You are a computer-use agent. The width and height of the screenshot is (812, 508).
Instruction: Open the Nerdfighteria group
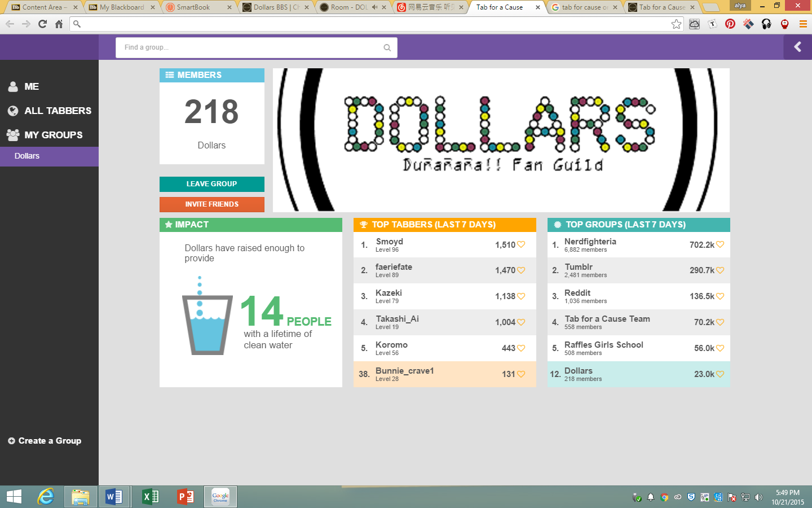[x=639, y=245]
